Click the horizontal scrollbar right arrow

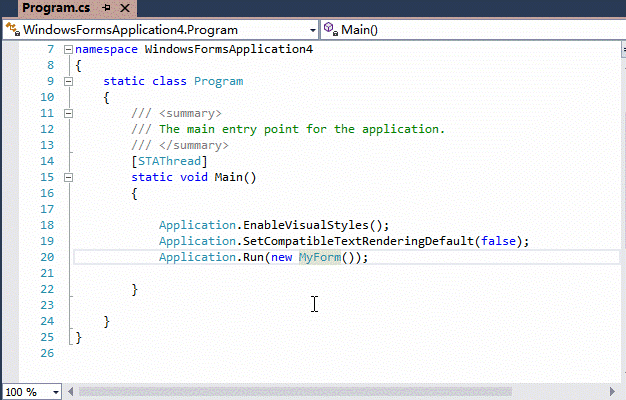pyautogui.click(x=612, y=392)
